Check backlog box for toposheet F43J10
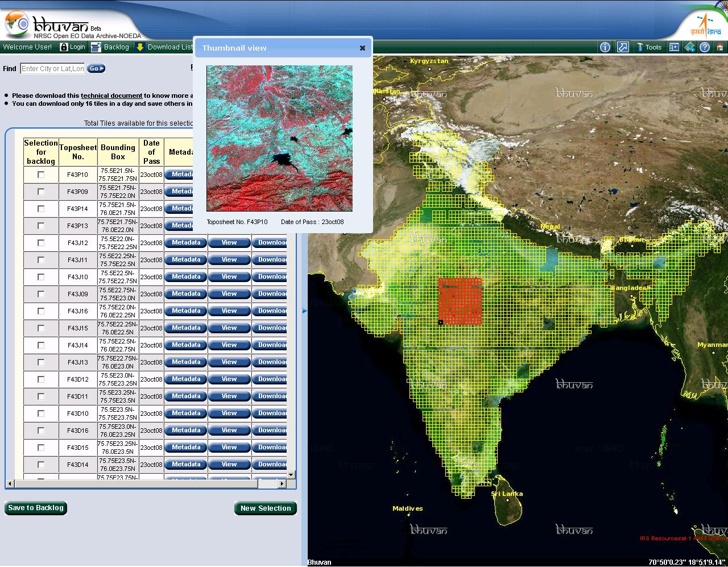Viewport: 728px width, 567px height. [x=41, y=277]
